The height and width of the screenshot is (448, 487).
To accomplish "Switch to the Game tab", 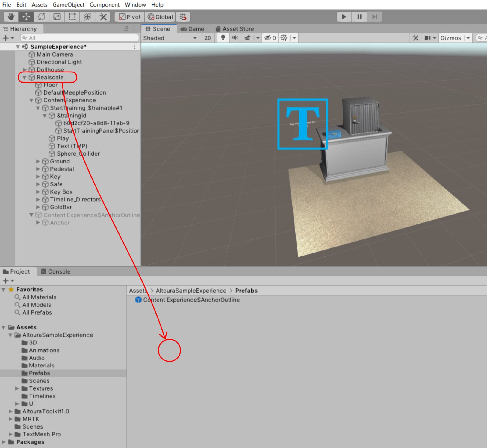I will (192, 29).
